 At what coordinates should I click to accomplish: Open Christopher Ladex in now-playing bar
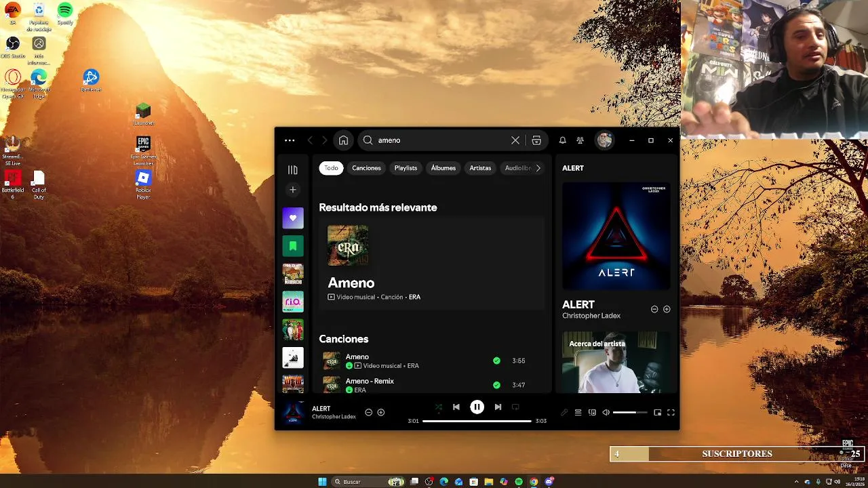click(334, 417)
